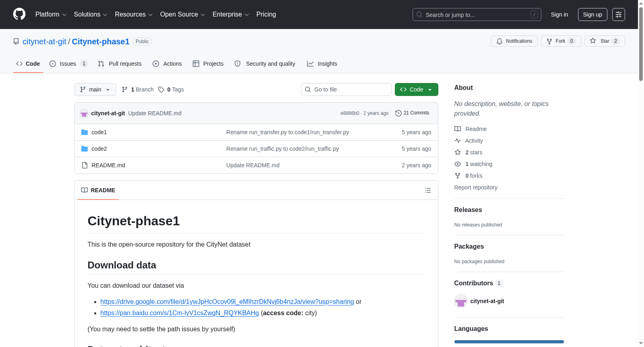Viewport: 644px width, 347px height.
Task: Click the Sign up button
Action: tap(592, 15)
